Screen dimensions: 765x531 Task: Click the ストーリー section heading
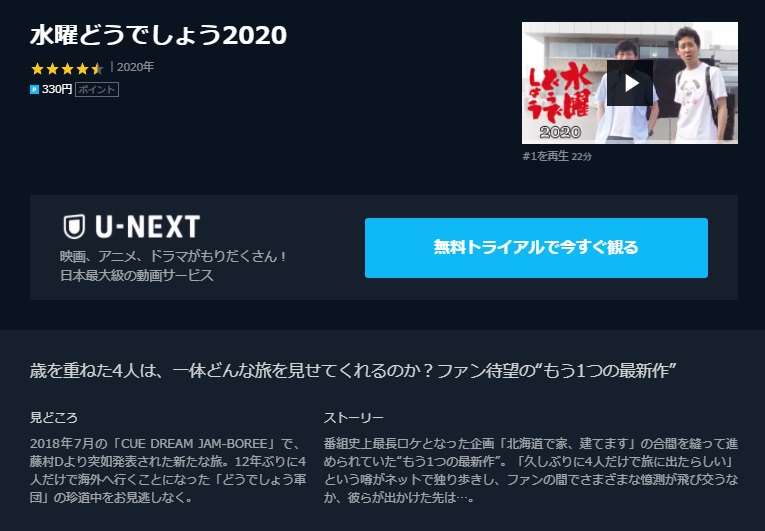point(354,418)
